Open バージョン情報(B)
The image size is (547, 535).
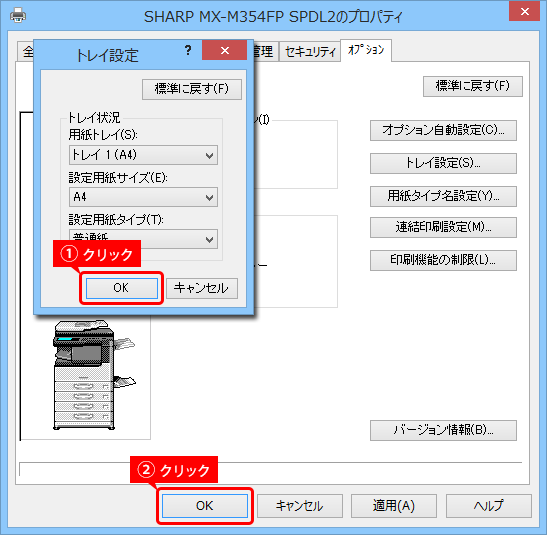click(443, 430)
